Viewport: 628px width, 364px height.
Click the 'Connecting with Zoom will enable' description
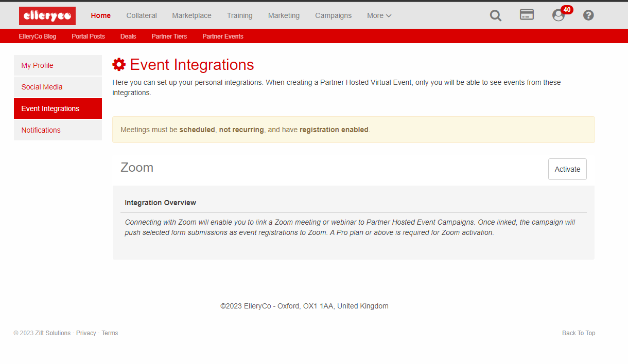(x=350, y=227)
